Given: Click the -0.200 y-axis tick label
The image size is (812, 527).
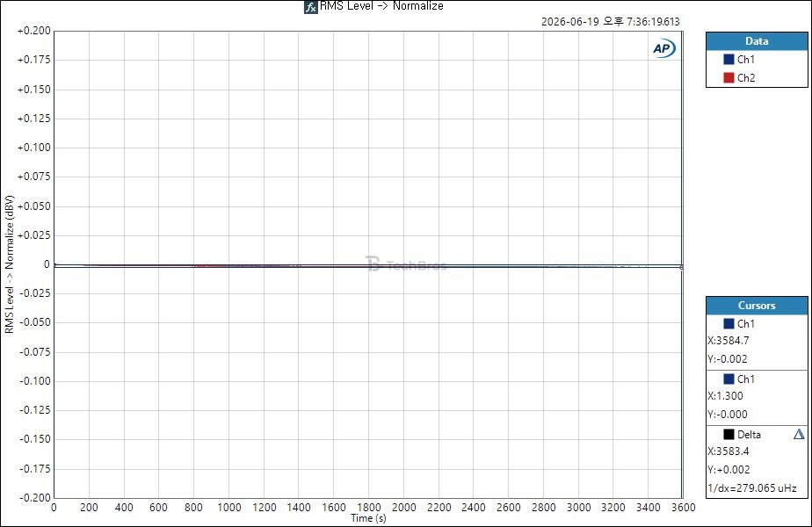Looking at the screenshot, I should click(x=35, y=497).
